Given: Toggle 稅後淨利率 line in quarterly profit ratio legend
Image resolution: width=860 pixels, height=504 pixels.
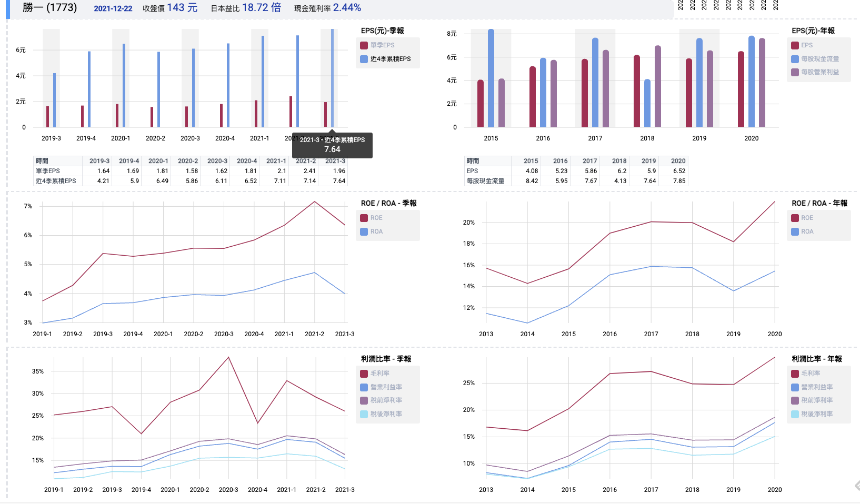Looking at the screenshot, I should [382, 414].
